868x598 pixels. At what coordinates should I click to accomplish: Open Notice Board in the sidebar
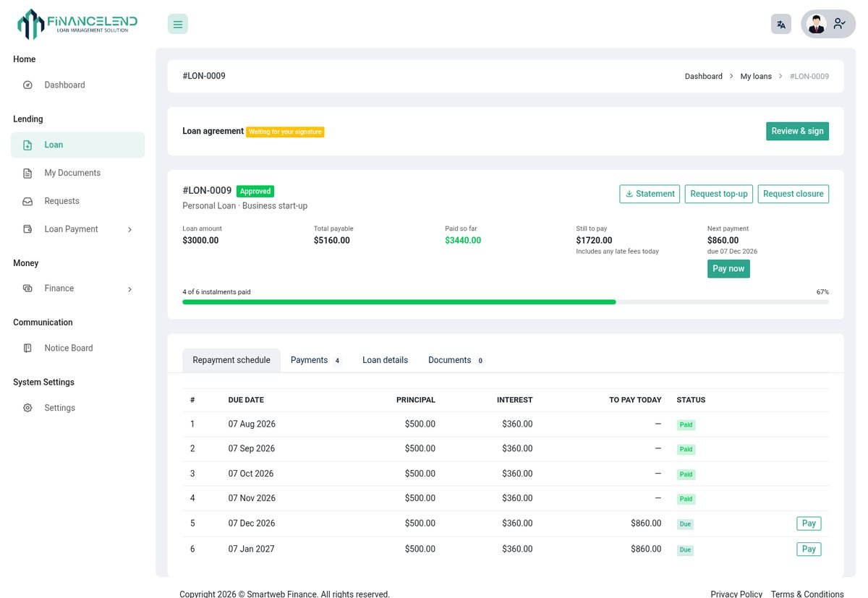pyautogui.click(x=77, y=348)
